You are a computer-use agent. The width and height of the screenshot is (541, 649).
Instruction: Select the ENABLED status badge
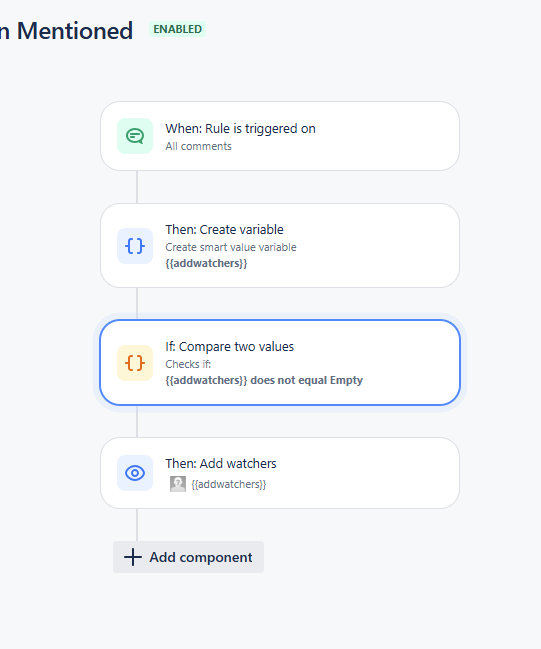click(x=178, y=29)
